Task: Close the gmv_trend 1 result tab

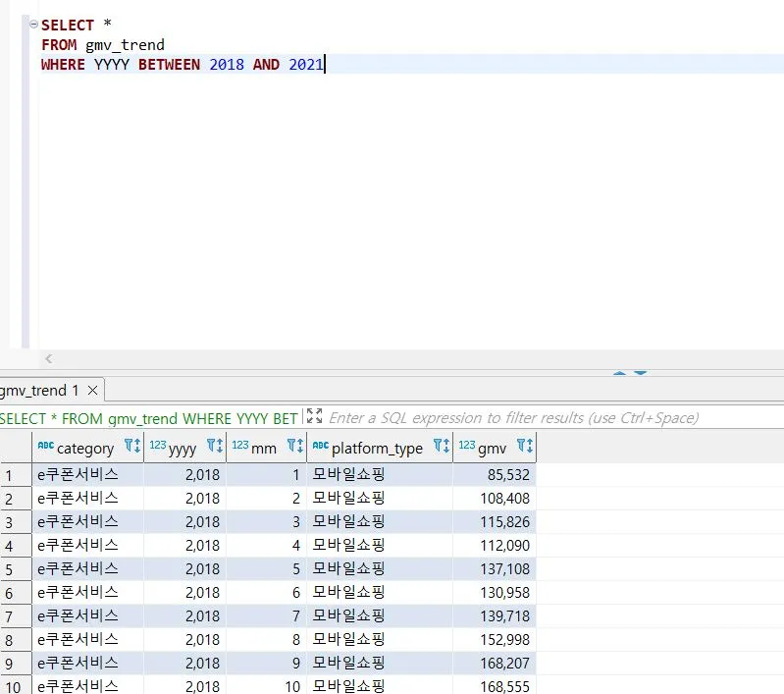Action: (x=92, y=391)
